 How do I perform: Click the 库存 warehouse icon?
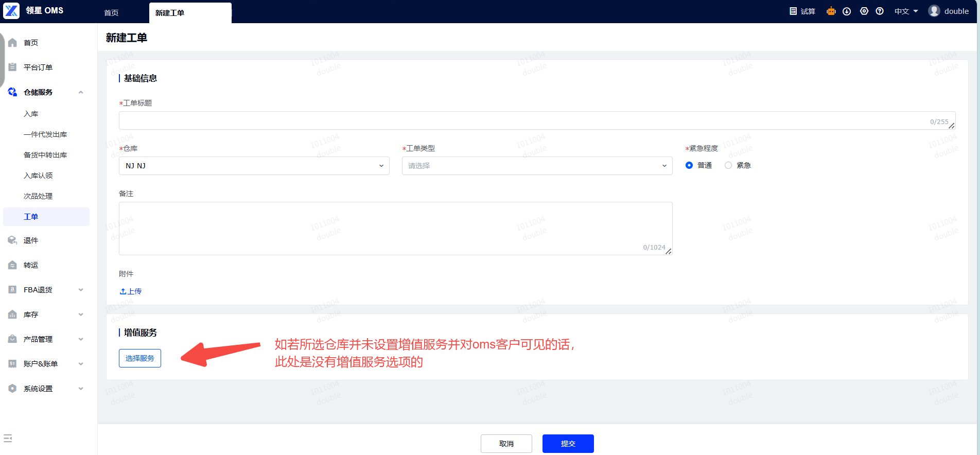click(13, 314)
